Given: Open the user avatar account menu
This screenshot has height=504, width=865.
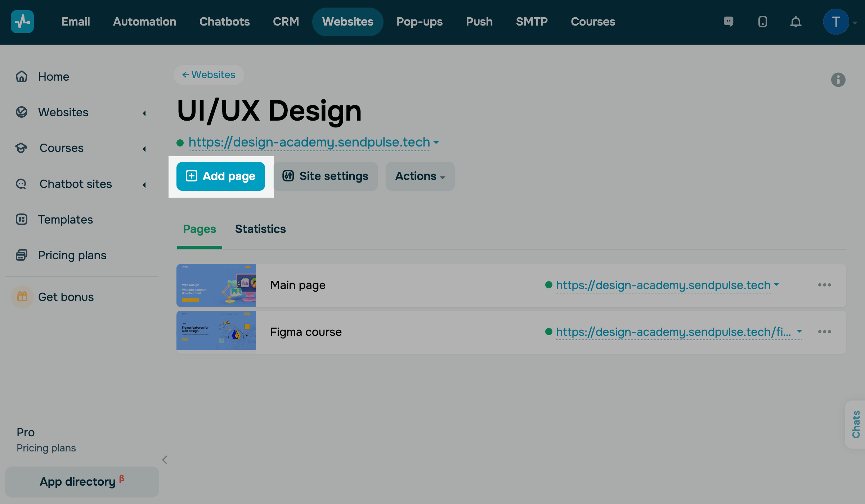Looking at the screenshot, I should [x=836, y=22].
